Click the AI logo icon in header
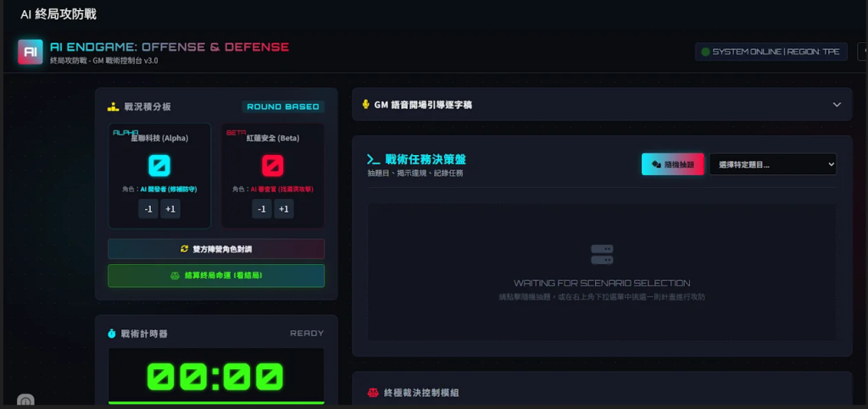This screenshot has width=868, height=409. coord(30,52)
